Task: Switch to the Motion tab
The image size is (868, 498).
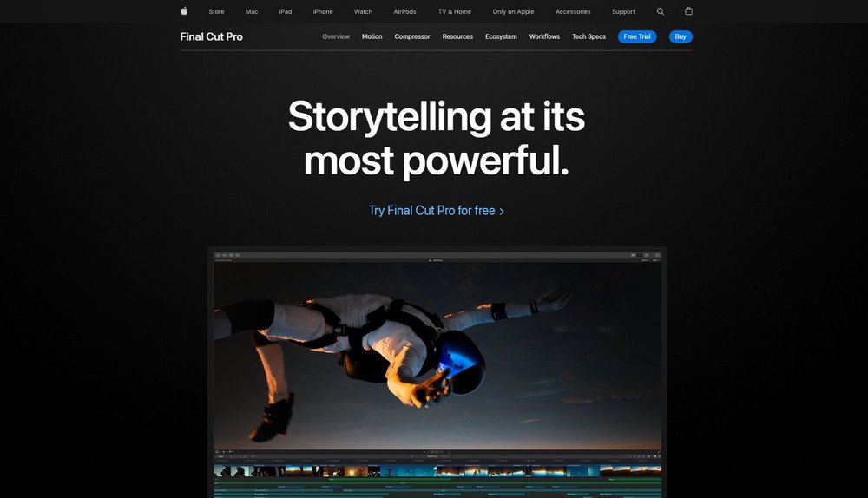Action: (372, 36)
